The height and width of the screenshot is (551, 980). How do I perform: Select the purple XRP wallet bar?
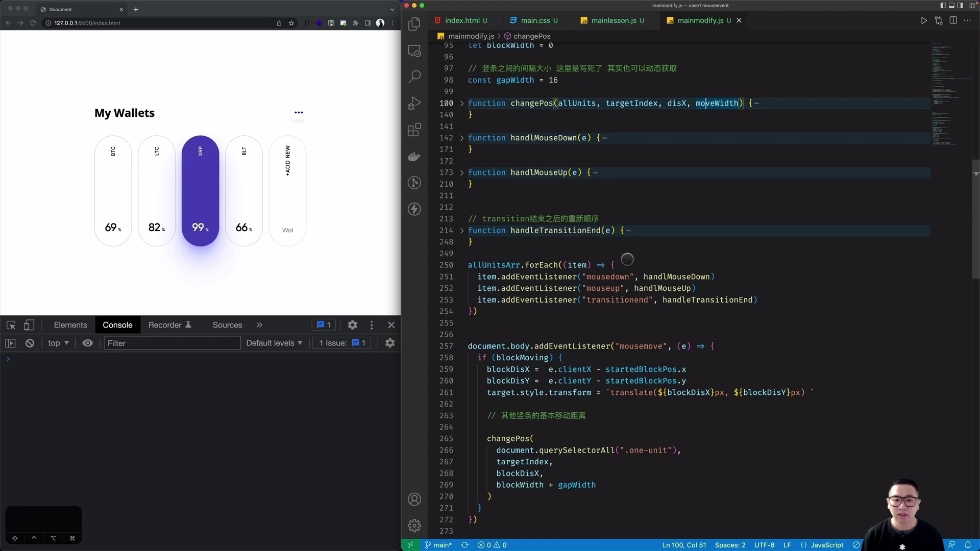(x=200, y=191)
